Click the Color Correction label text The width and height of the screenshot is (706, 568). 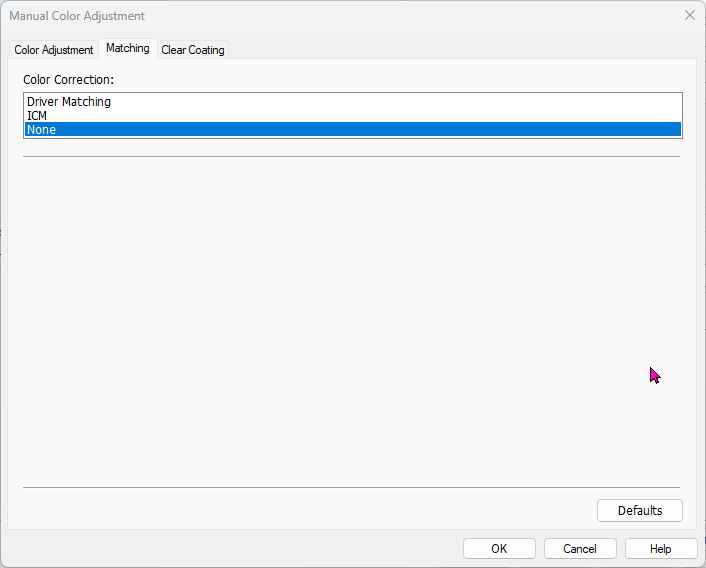[69, 78]
